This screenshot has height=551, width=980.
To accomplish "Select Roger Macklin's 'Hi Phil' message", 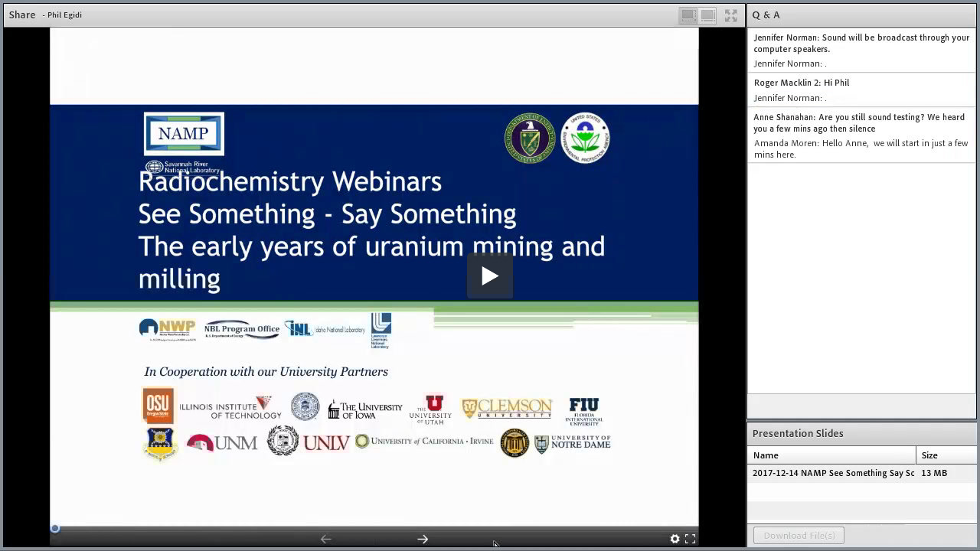I will point(801,83).
